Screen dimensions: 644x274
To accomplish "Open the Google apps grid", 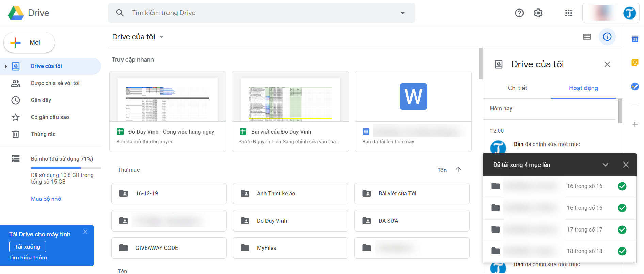I will (568, 13).
